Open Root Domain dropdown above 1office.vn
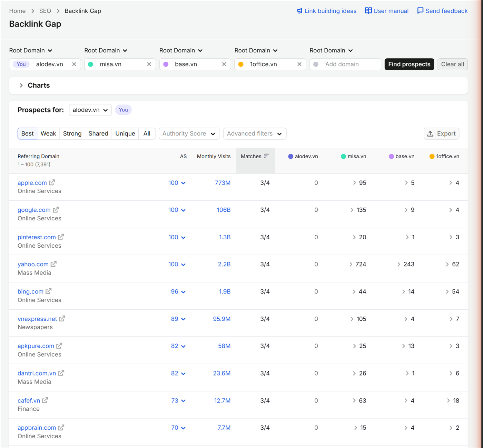This screenshot has height=448, width=483. [x=256, y=50]
